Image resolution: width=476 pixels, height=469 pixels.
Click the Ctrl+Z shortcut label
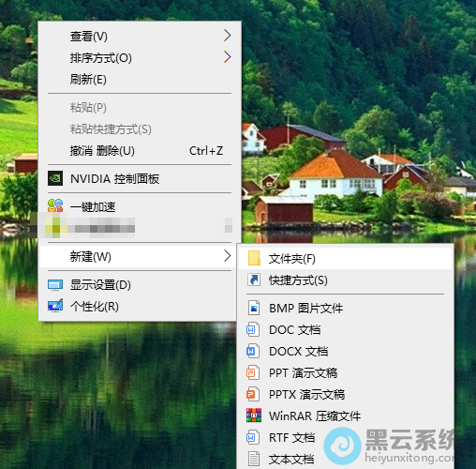click(206, 151)
